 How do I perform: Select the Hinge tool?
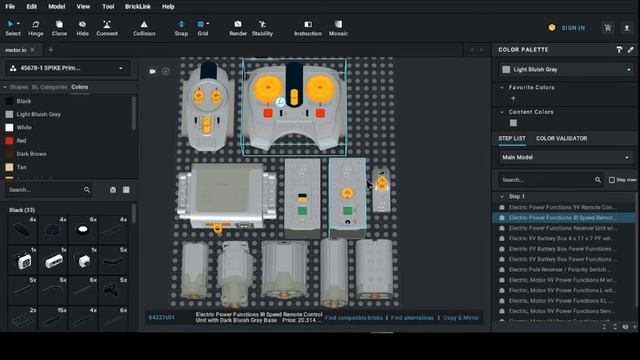[36, 28]
